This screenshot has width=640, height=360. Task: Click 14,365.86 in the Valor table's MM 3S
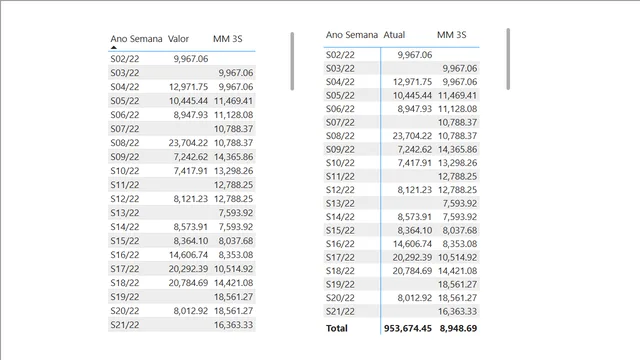point(233,157)
